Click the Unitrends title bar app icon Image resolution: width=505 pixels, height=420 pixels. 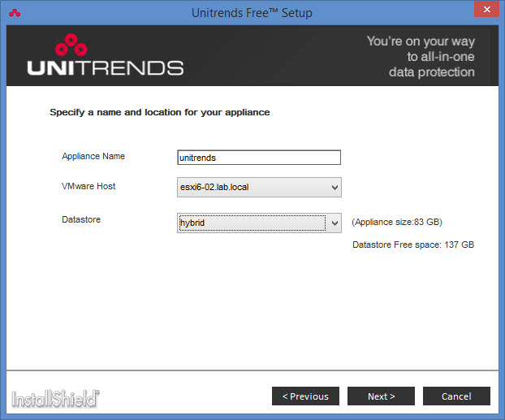tap(15, 13)
